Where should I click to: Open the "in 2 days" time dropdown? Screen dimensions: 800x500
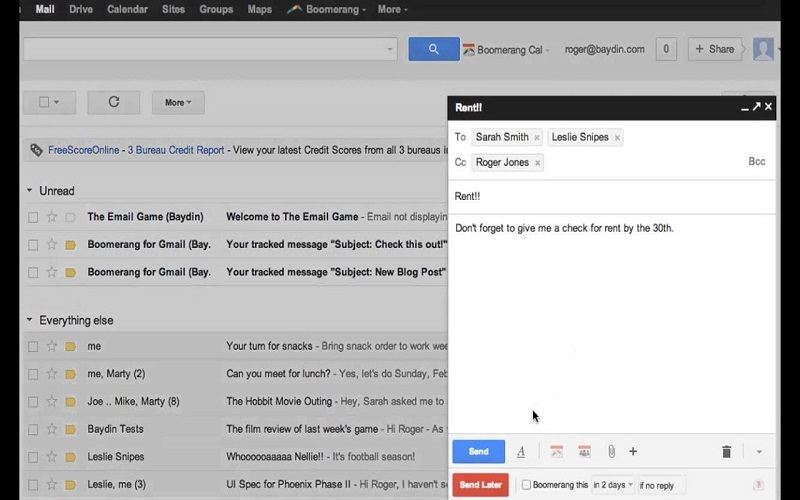tap(613, 485)
